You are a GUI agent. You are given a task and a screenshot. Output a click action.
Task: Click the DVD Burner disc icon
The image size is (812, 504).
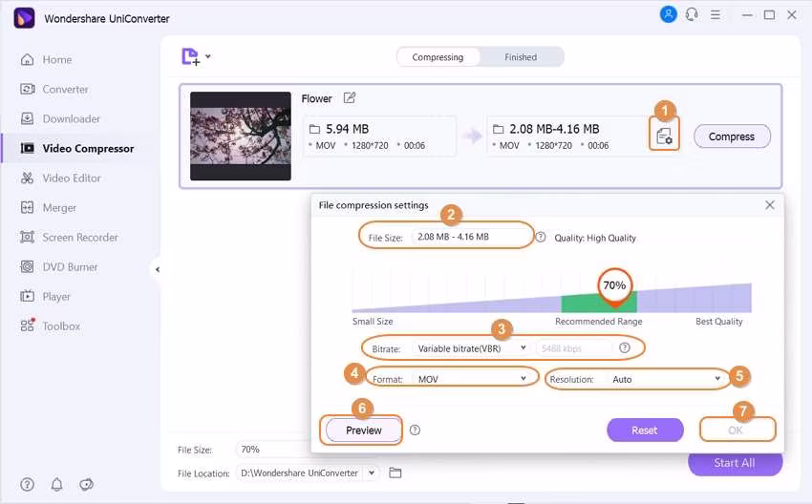click(27, 266)
